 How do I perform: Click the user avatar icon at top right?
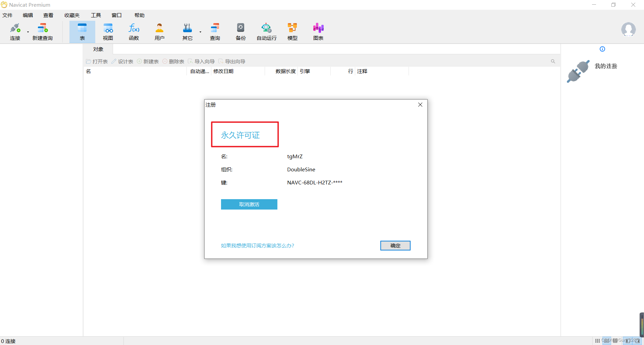628,30
